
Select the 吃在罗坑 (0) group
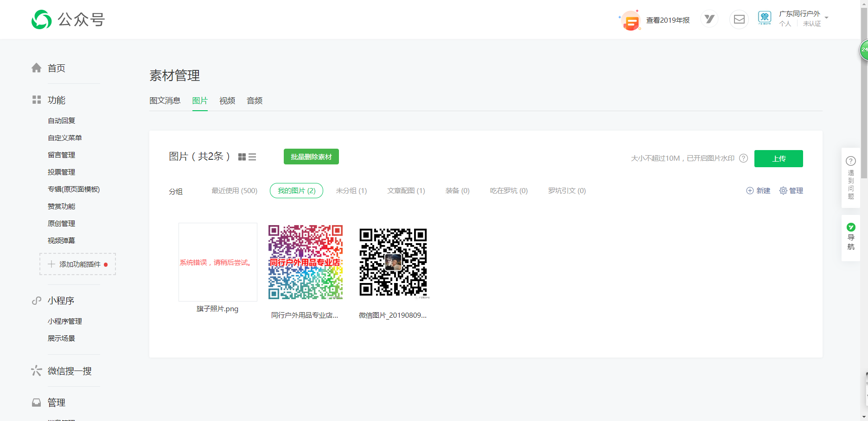(x=509, y=191)
